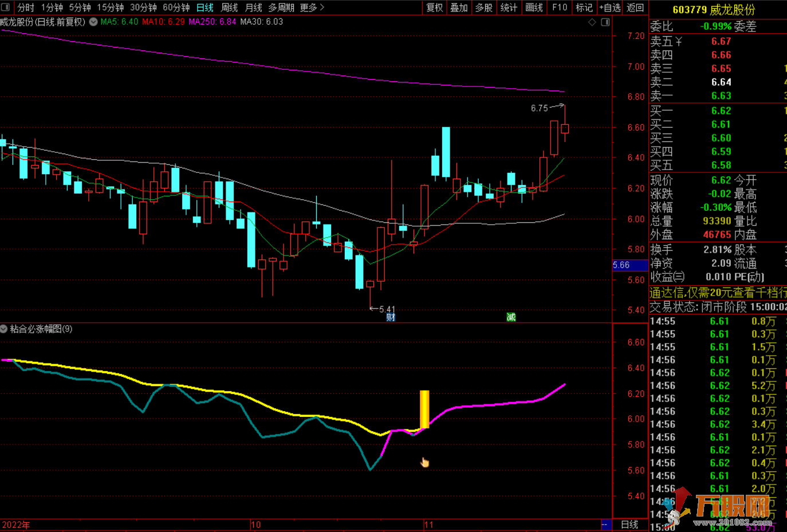Click the 6.75 high price label
The height and width of the screenshot is (532, 787).
(540, 108)
